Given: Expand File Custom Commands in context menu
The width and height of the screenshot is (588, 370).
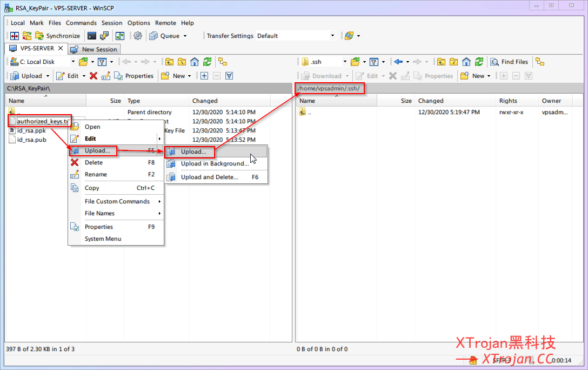Looking at the screenshot, I should pyautogui.click(x=116, y=202).
